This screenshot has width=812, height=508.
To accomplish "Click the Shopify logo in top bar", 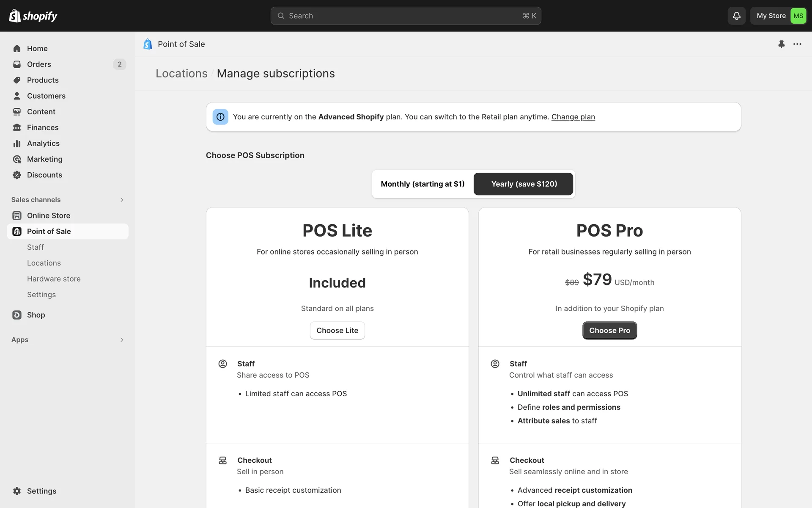I will 33,16.
